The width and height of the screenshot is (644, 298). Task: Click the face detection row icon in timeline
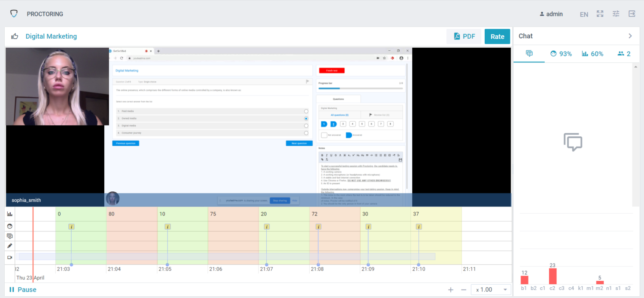pos(10,226)
